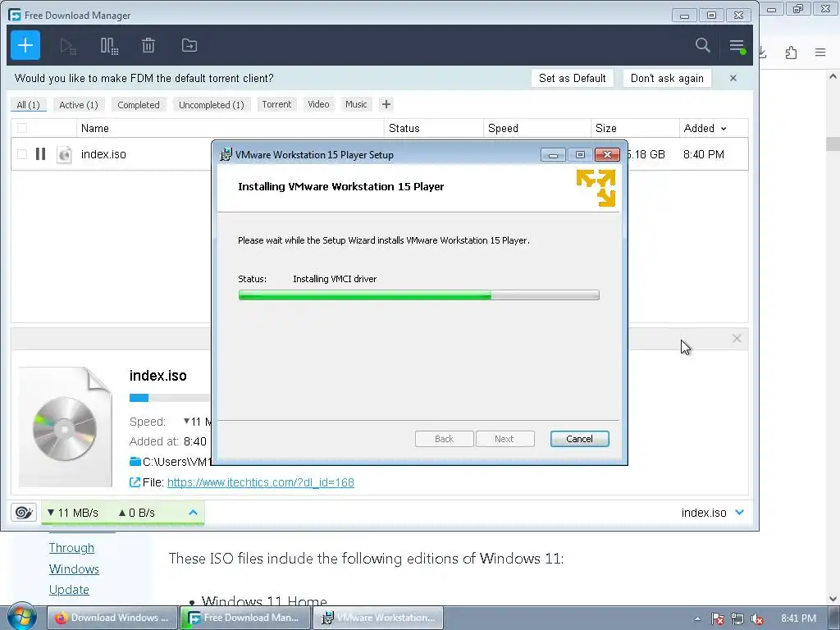This screenshot has width=840, height=630.
Task: Sort by the Added column arrow
Action: click(x=724, y=129)
